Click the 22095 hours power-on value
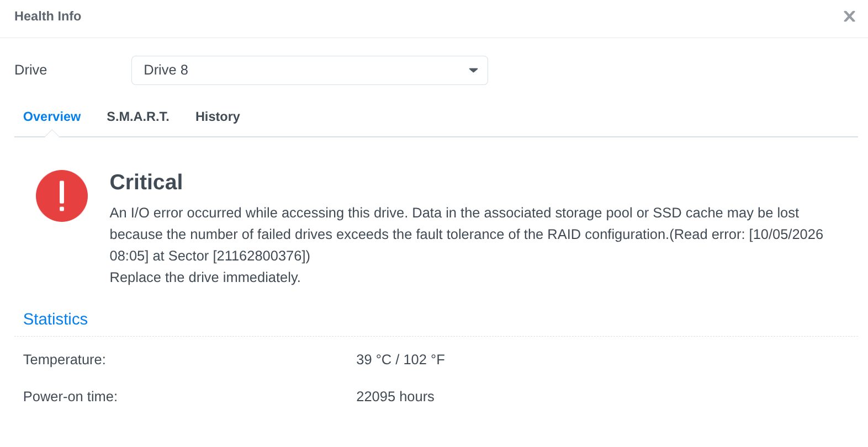Image resolution: width=868 pixels, height=447 pixels. point(395,397)
